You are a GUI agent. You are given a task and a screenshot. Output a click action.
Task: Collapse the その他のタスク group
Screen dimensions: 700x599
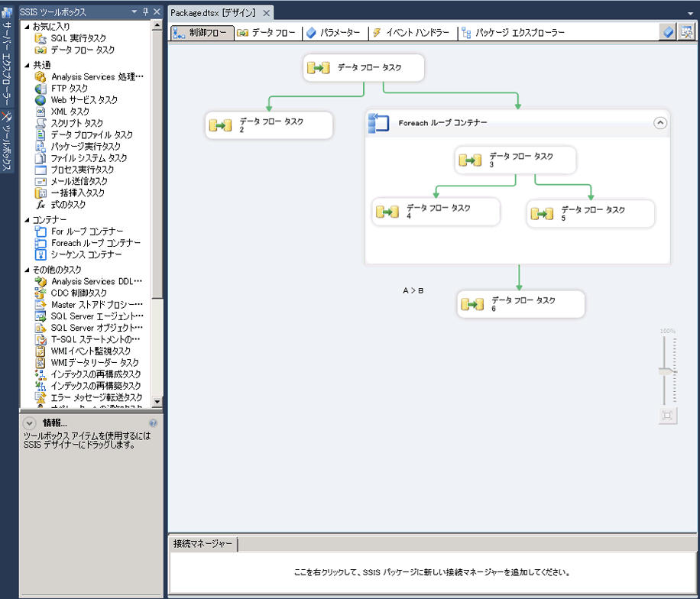tap(28, 270)
